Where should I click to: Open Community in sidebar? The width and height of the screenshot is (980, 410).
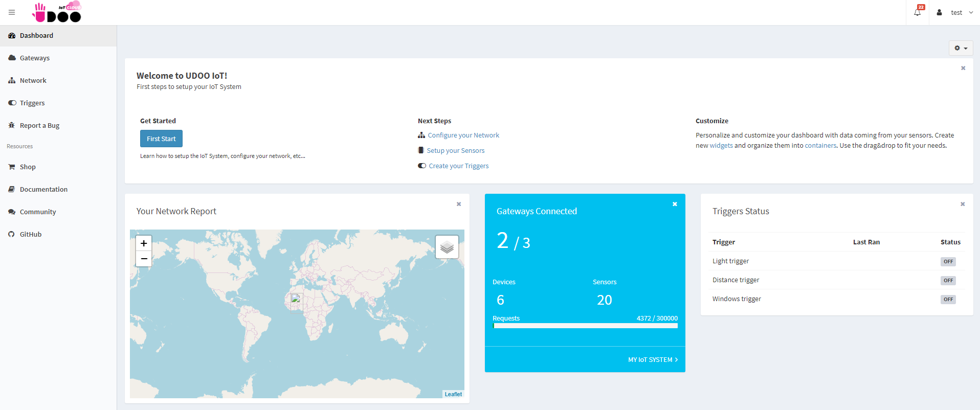click(58, 212)
